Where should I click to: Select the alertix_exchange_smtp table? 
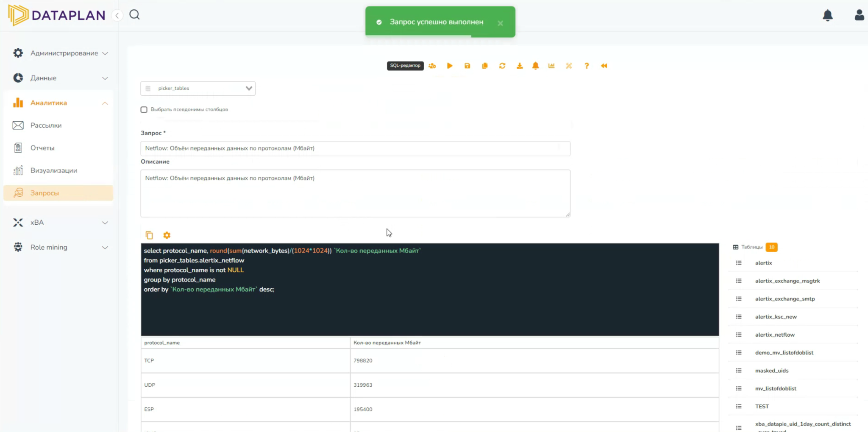coord(785,299)
